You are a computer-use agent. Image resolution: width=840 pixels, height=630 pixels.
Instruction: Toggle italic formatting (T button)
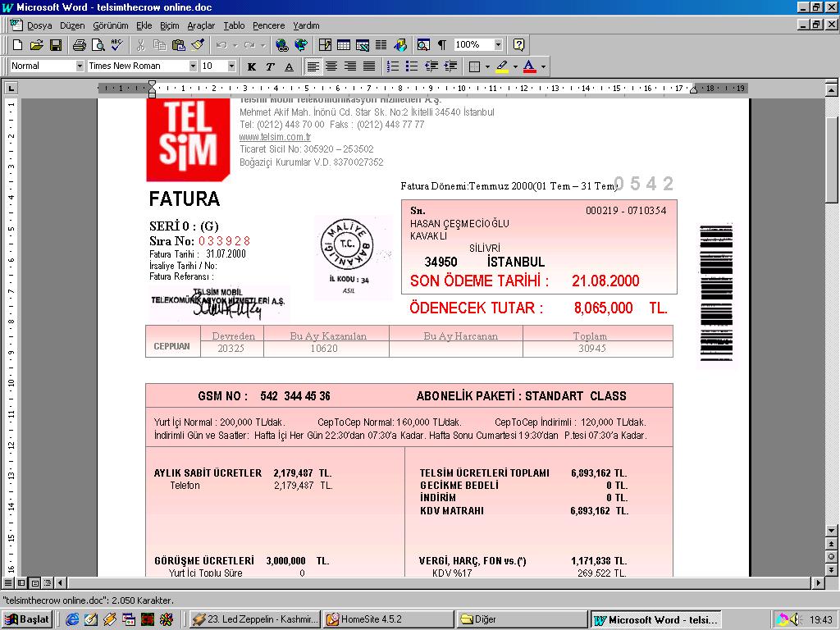pos(270,66)
